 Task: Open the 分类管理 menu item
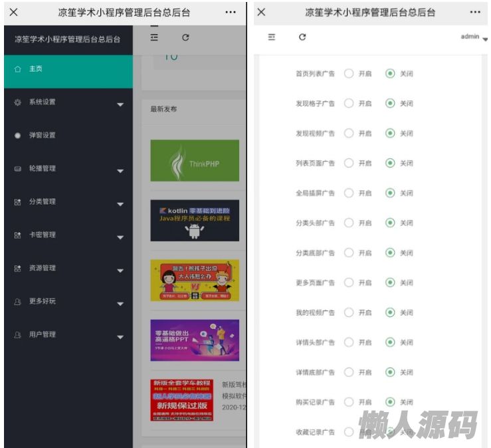pos(68,202)
